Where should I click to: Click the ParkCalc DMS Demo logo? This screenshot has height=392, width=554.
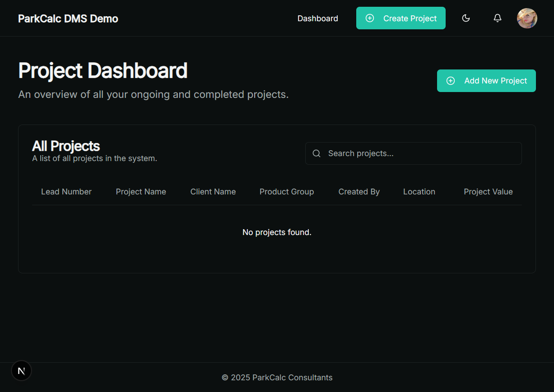[68, 18]
